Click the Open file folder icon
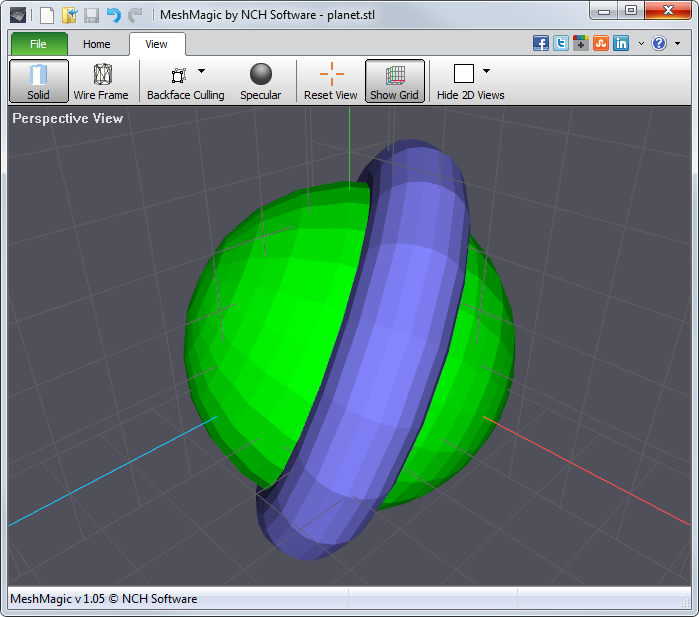 pos(69,15)
